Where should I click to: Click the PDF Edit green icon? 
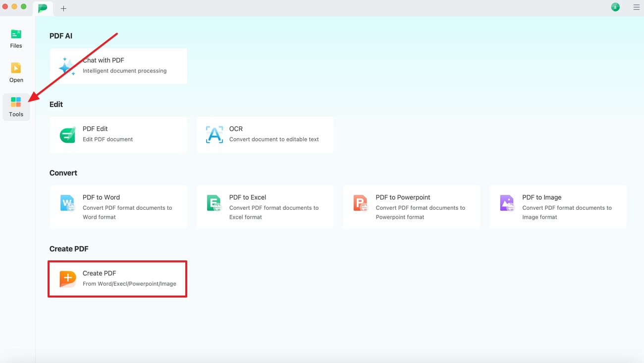67,134
